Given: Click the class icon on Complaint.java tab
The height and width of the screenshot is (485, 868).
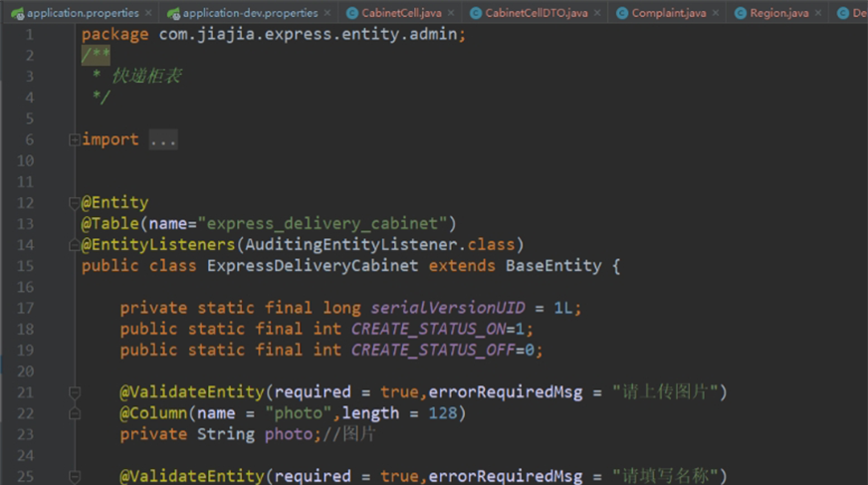Looking at the screenshot, I should tap(622, 13).
